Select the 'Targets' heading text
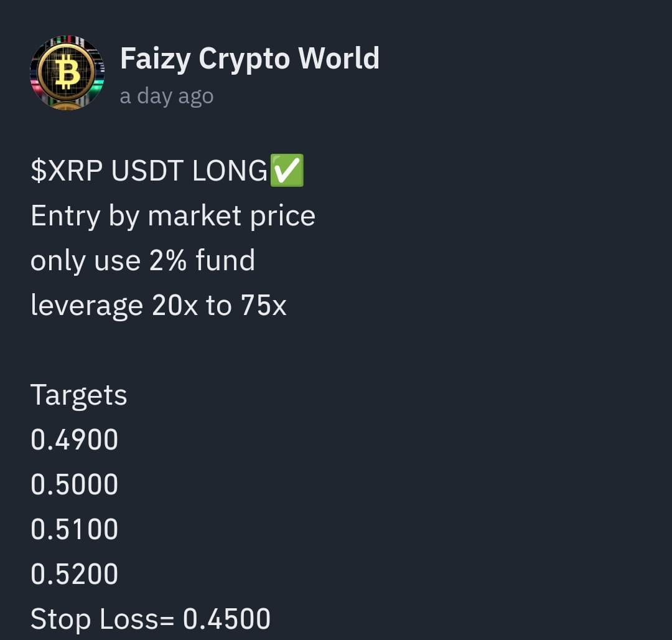The image size is (672, 640). coord(78,394)
